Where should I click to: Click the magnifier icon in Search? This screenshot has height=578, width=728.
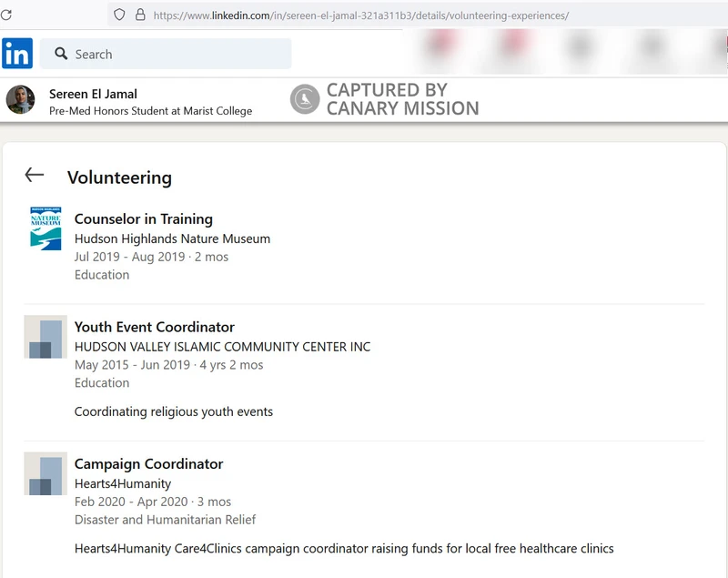[x=61, y=54]
